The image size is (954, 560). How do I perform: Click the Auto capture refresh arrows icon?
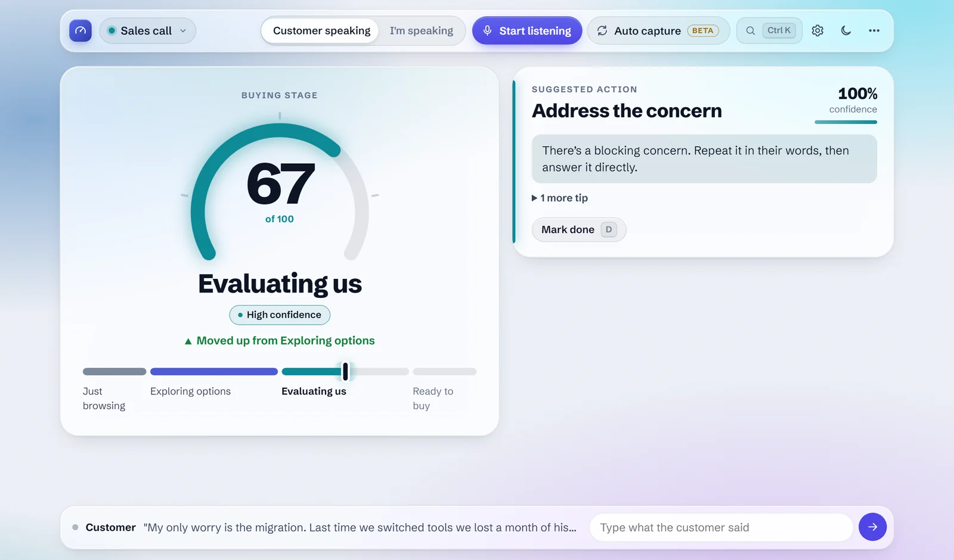click(x=602, y=30)
